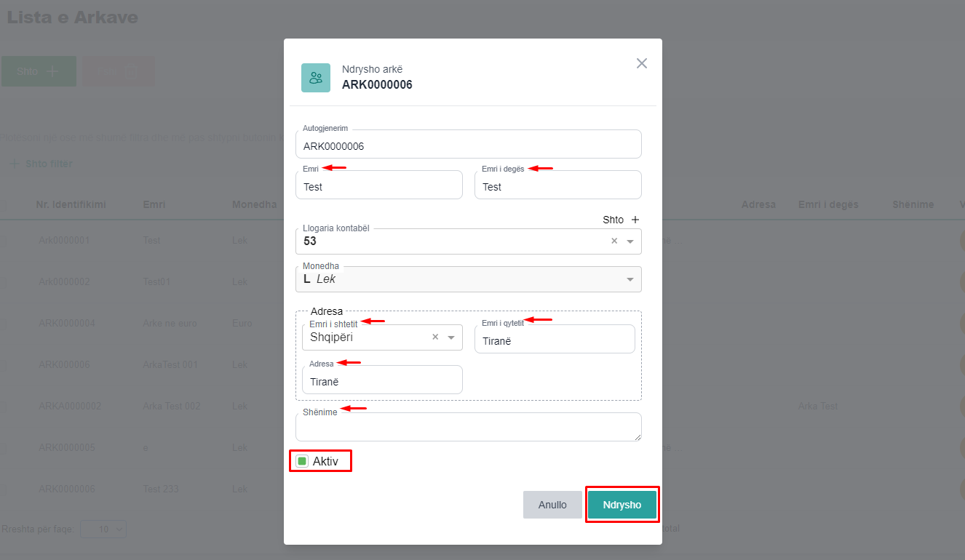Focus the Emri text field
This screenshot has height=560, width=965.
click(x=378, y=187)
